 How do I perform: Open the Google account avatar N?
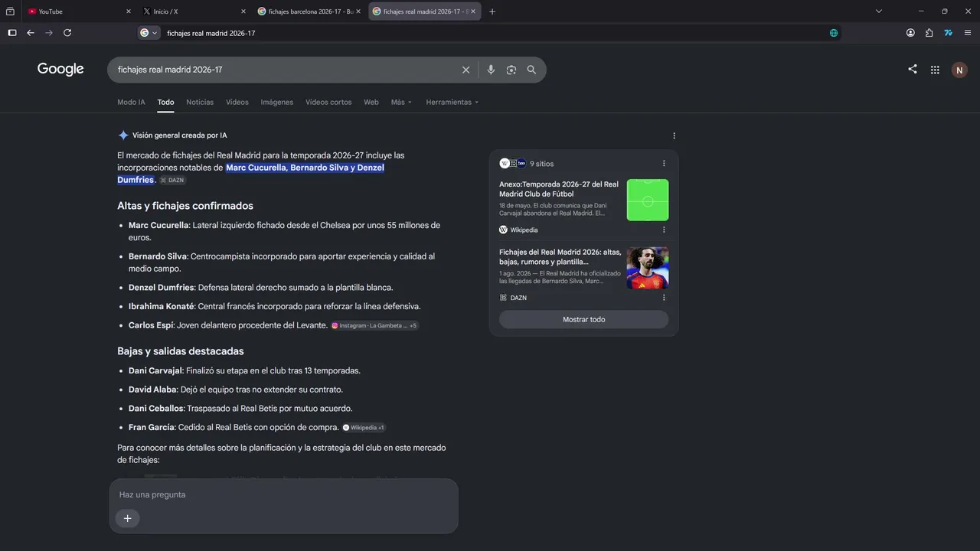(959, 70)
